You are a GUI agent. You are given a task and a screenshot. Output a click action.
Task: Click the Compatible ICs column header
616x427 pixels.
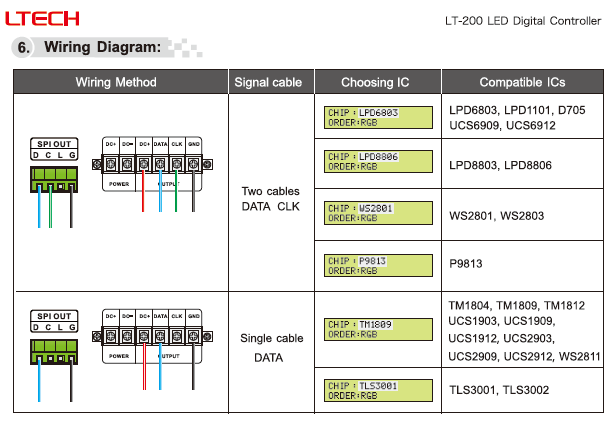coord(522,82)
